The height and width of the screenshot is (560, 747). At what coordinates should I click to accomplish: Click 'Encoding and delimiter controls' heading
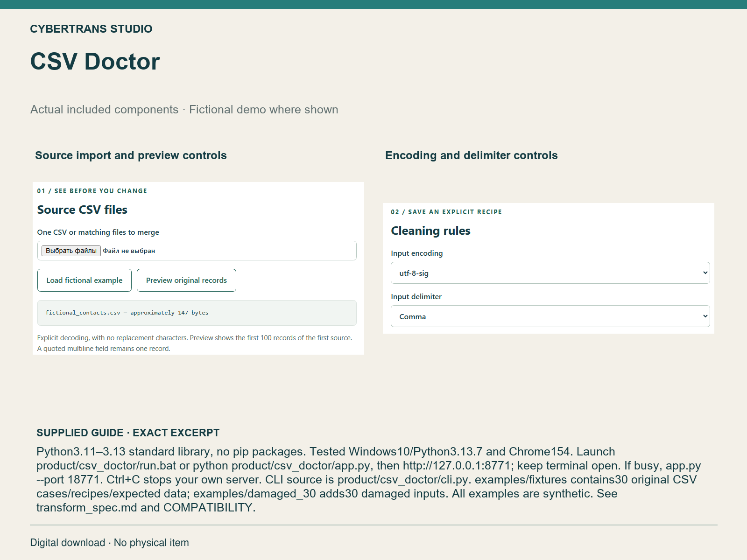pos(471,155)
